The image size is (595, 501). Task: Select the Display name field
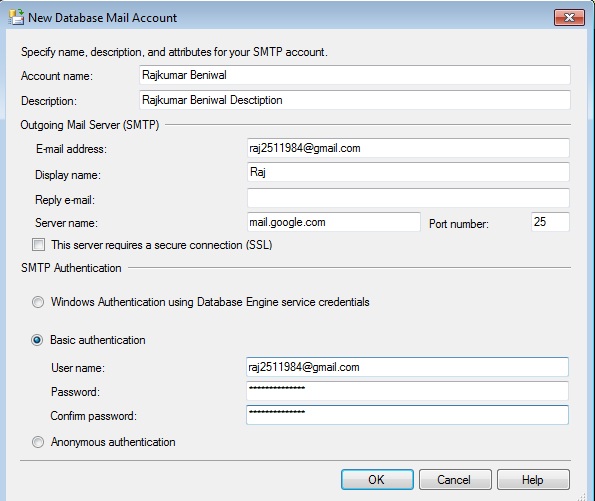click(x=408, y=172)
